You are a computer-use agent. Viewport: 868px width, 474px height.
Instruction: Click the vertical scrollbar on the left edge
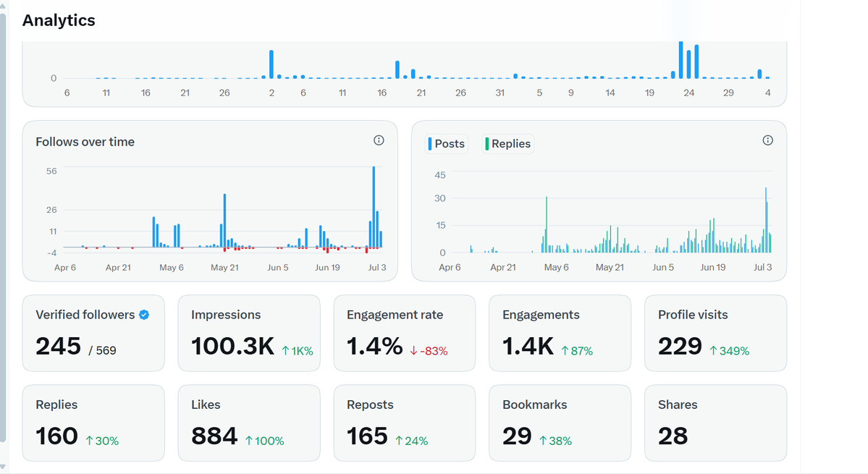click(x=3, y=227)
